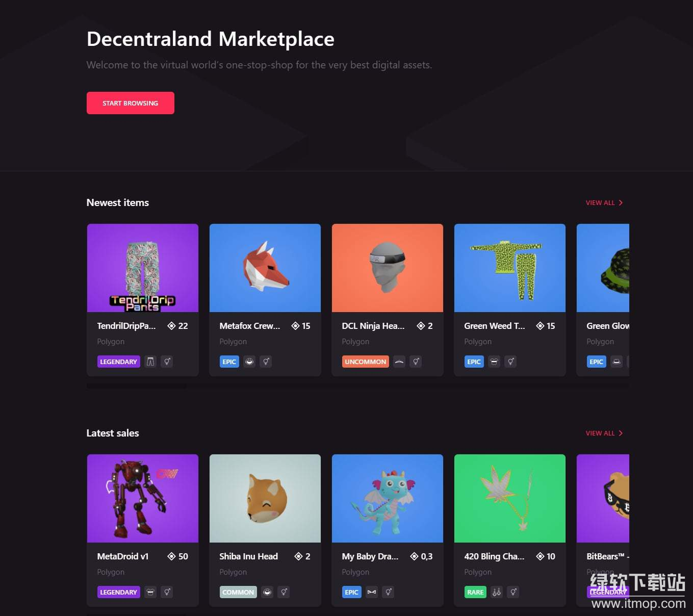Select the Rare badge on 420 Bling card
This screenshot has width=693, height=616.
pos(475,592)
